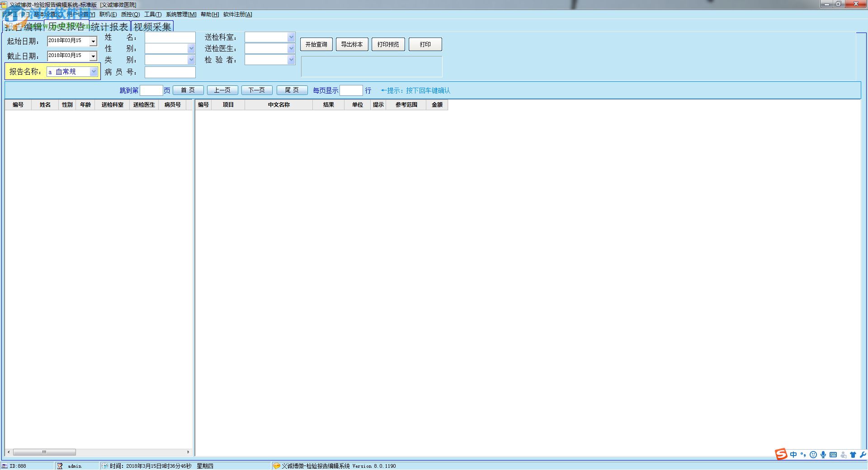The height and width of the screenshot is (470, 868).
Task: Open the 截止日期 date picker dropdown
Action: coord(93,56)
